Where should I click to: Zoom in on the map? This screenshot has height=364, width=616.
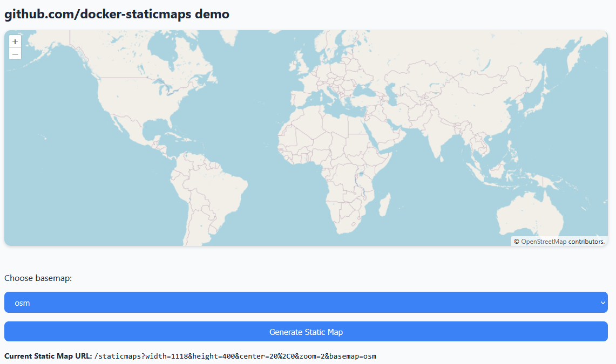click(x=15, y=42)
